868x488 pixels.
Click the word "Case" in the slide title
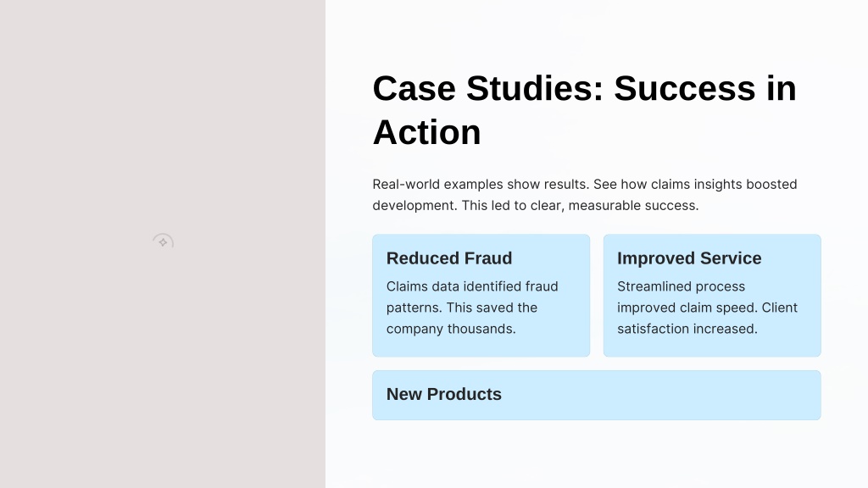414,88
